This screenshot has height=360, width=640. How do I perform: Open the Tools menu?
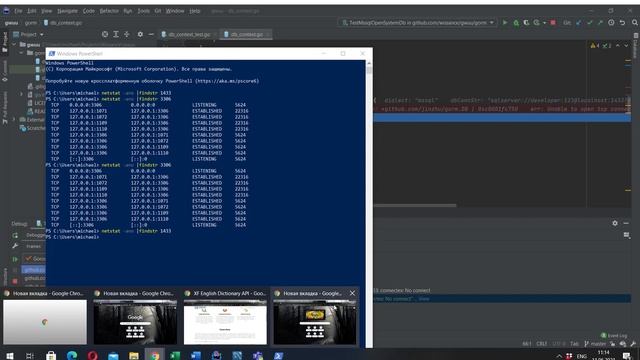click(143, 11)
